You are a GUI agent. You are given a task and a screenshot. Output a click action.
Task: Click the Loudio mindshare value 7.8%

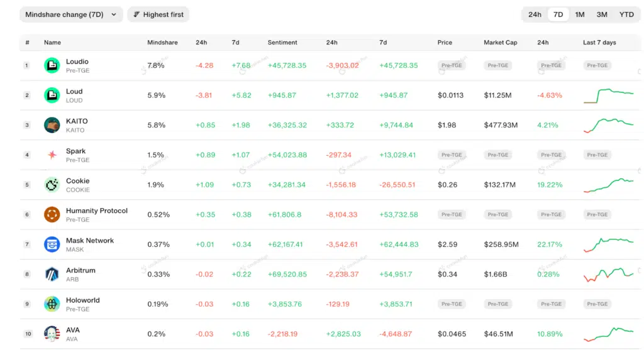[156, 65]
